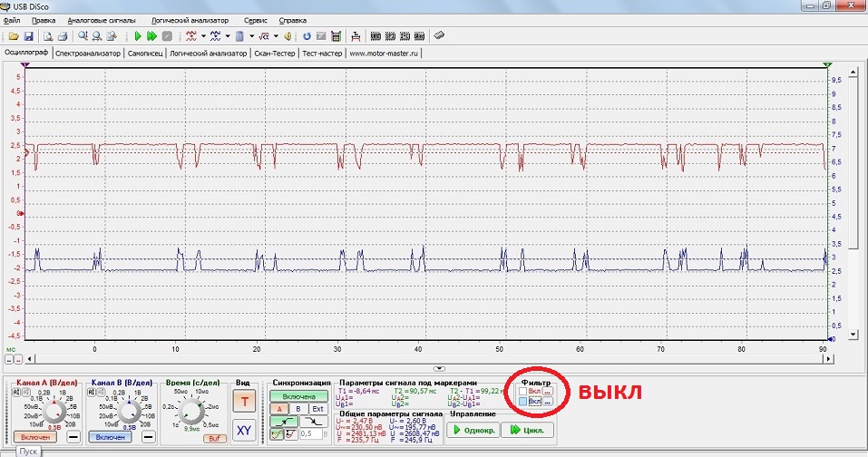Select A as the sync source
The height and width of the screenshot is (457, 868).
279,409
